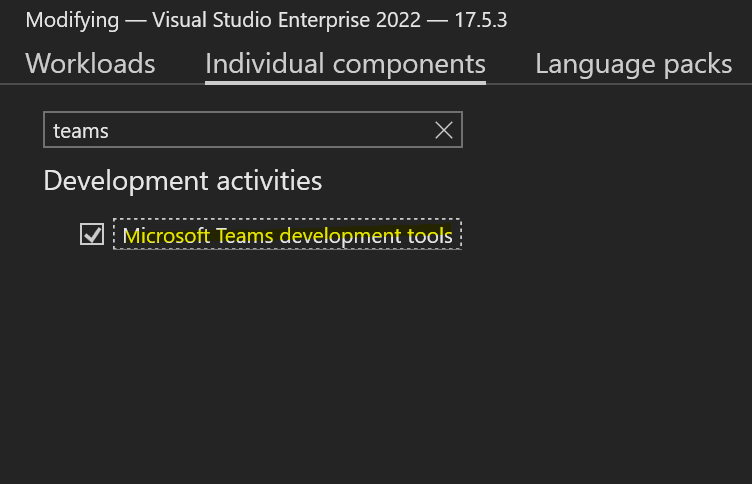Click the yellow highlighted Teams tools item

[x=287, y=235]
